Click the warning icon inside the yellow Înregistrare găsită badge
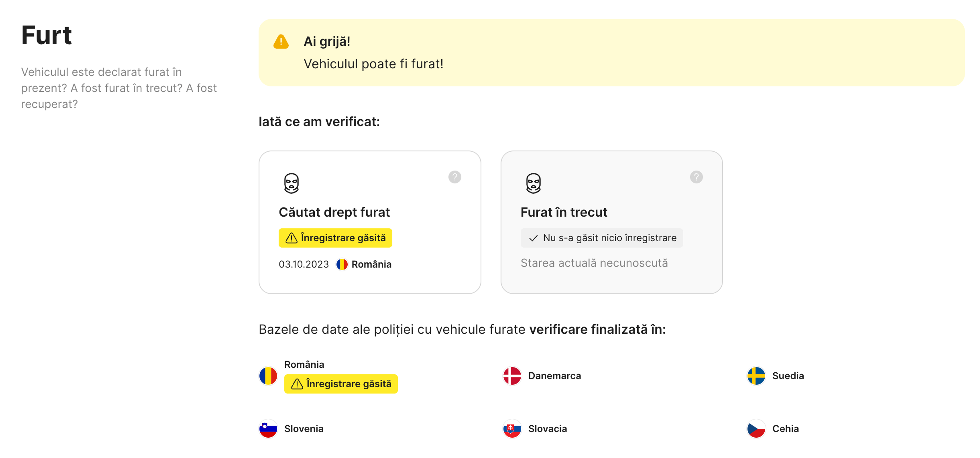The width and height of the screenshot is (980, 458). pyautogui.click(x=291, y=238)
